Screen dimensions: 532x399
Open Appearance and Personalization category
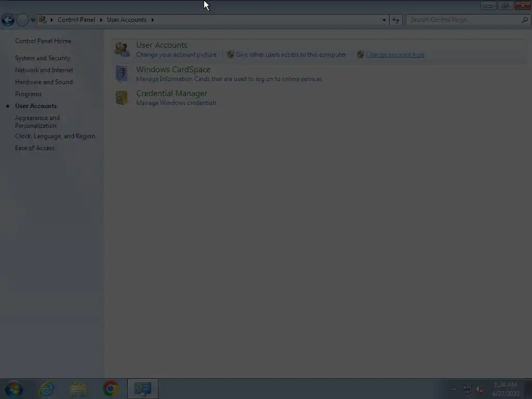tap(37, 122)
